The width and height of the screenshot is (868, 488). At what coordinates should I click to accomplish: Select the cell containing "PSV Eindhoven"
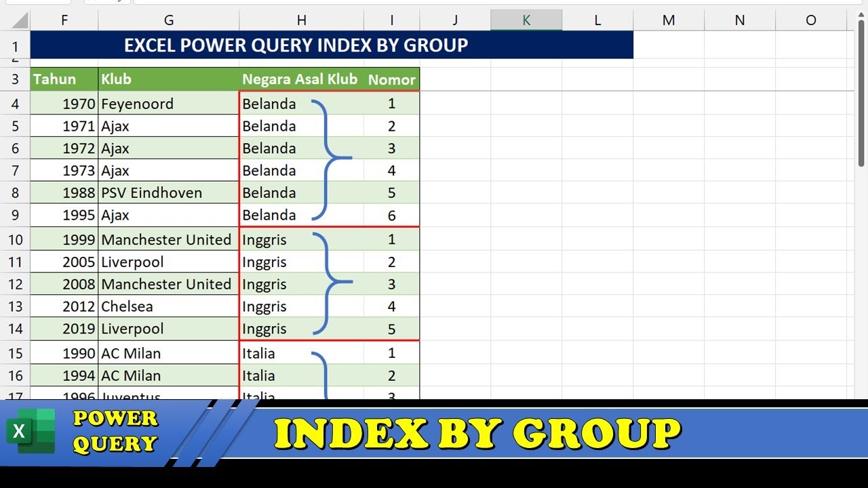pos(169,192)
